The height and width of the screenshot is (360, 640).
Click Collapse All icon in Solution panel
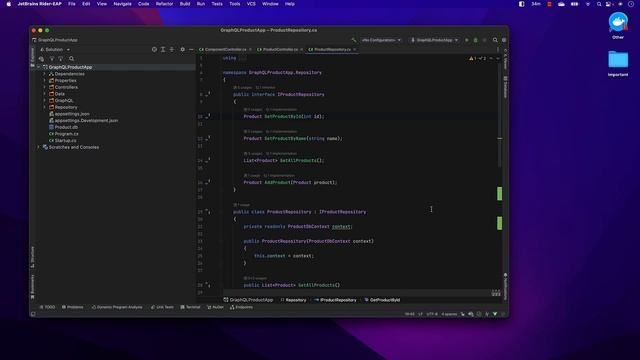coord(172,49)
